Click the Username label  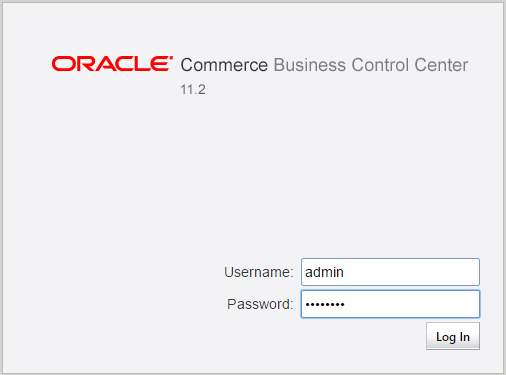click(259, 272)
